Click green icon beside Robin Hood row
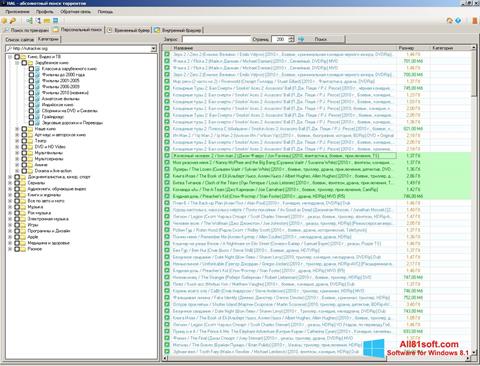Viewport: 480px width, 366px height. [x=167, y=230]
